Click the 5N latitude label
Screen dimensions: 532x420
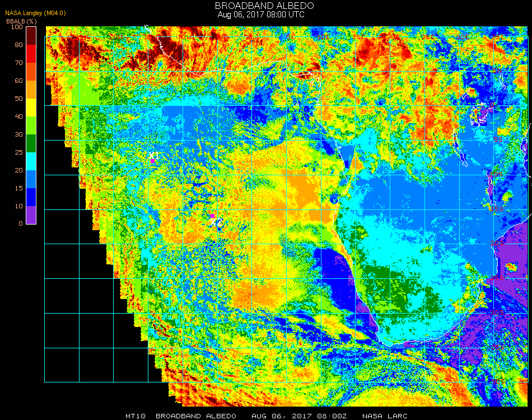(x=497, y=71)
